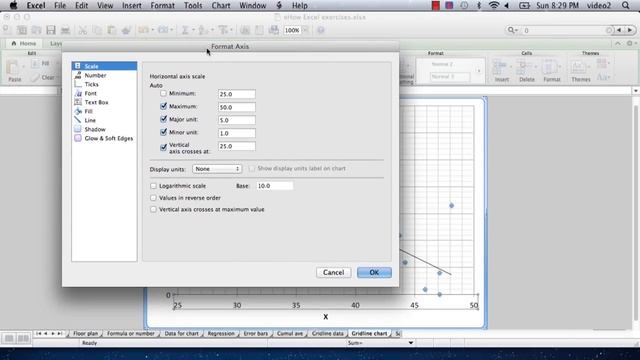Click the logarithmic Base field
The width and height of the screenshot is (640, 360).
point(274,186)
